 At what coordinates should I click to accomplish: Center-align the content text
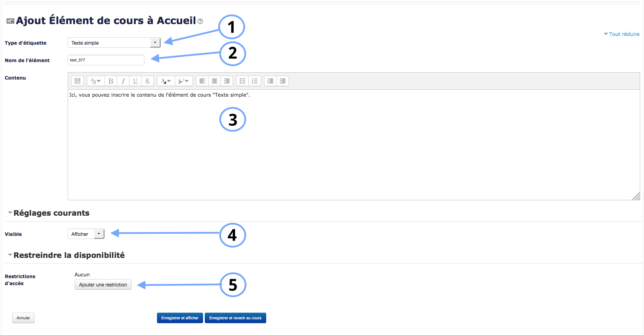pyautogui.click(x=215, y=81)
